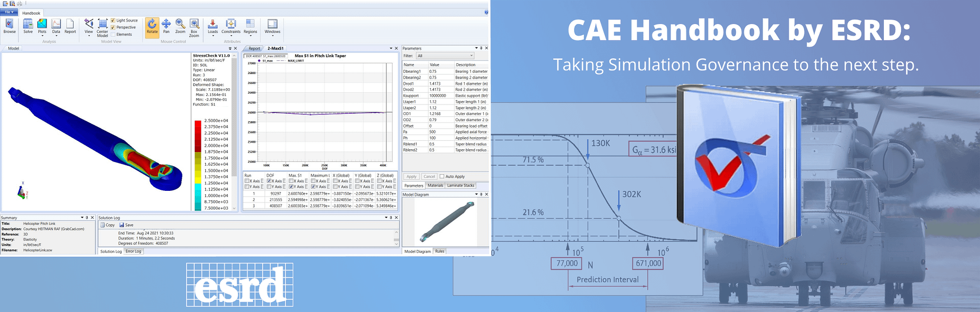Click the Report icon in the ribbon
Viewport: 980px width, 312px height.
[x=70, y=26]
